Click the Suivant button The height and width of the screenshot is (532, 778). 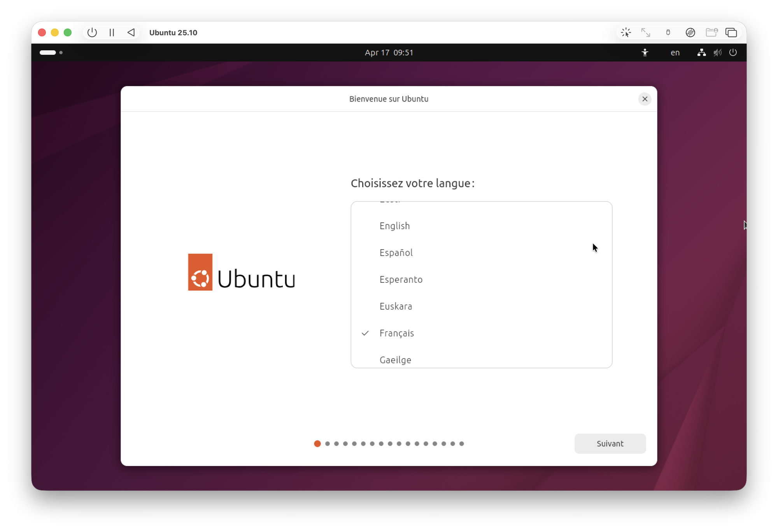(610, 444)
